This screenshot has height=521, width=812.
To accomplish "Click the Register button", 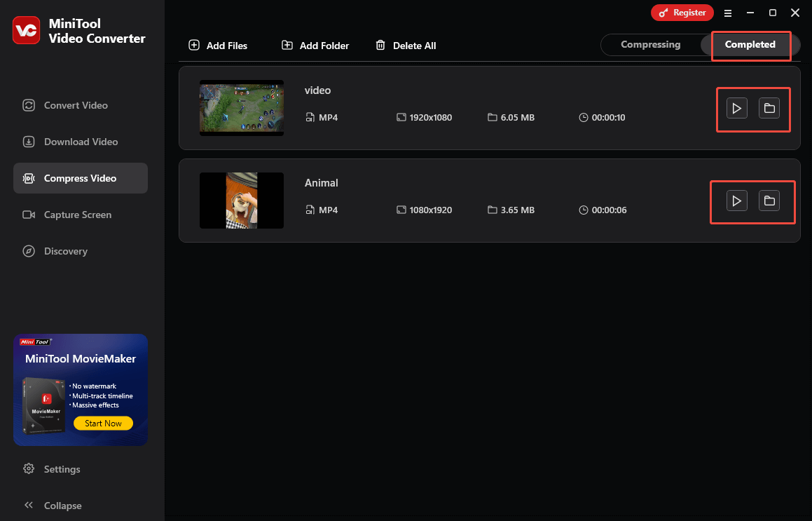I will [682, 13].
